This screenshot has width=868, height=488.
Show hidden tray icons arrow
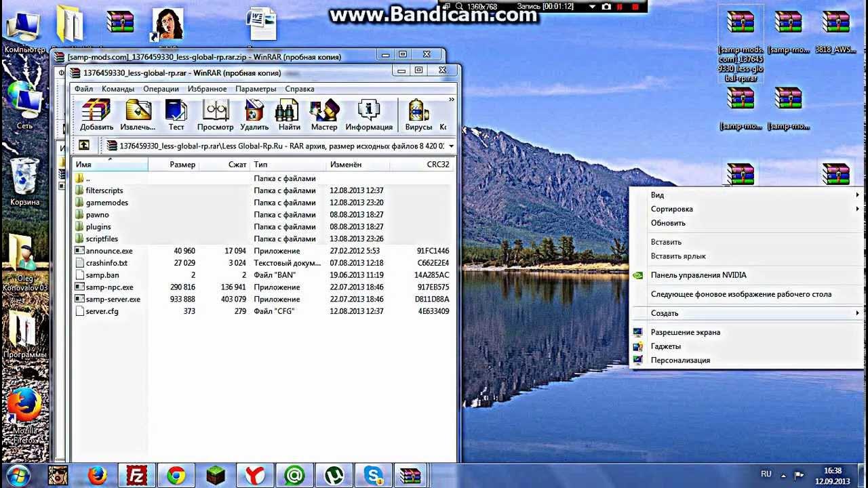pyautogui.click(x=783, y=475)
